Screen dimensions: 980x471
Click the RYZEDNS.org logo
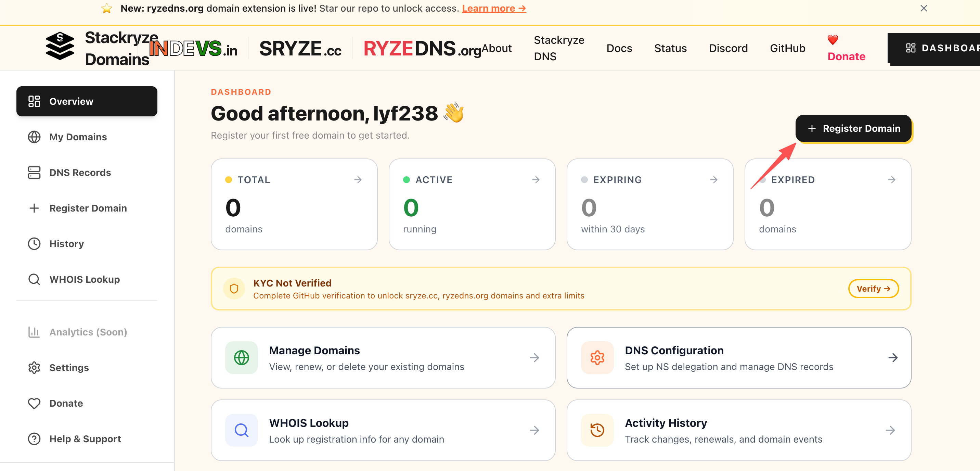(x=422, y=48)
